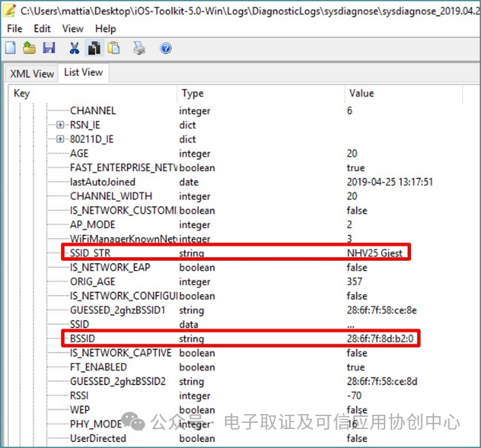Viewport: 481px width, 448px height.
Task: Select the AGE key row
Action: click(x=79, y=153)
